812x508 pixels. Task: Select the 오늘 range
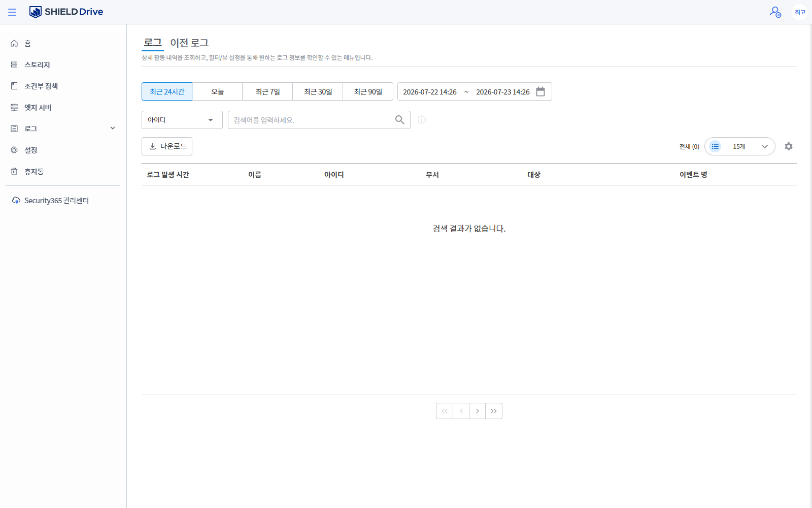[x=217, y=91]
